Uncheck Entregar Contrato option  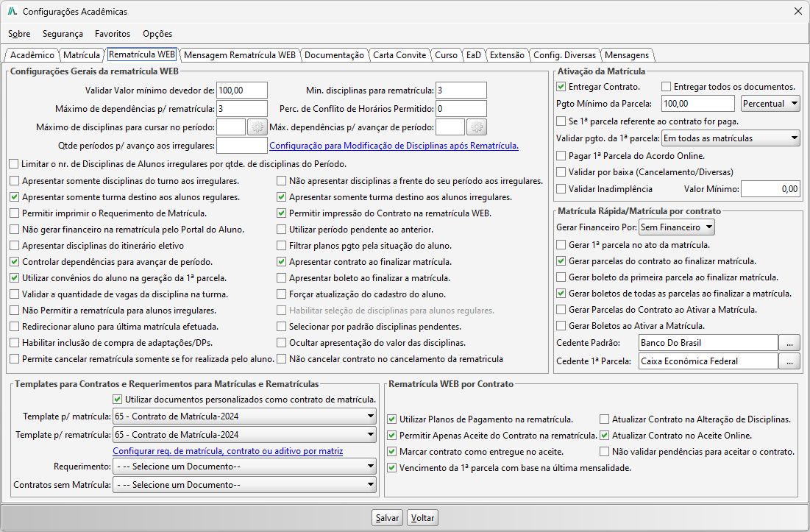[561, 87]
